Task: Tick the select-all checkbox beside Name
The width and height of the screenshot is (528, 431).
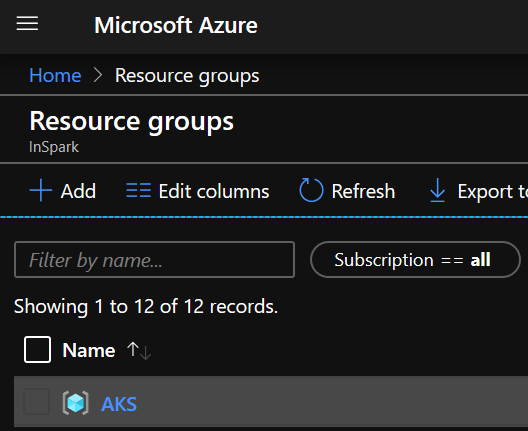Action: point(37,350)
